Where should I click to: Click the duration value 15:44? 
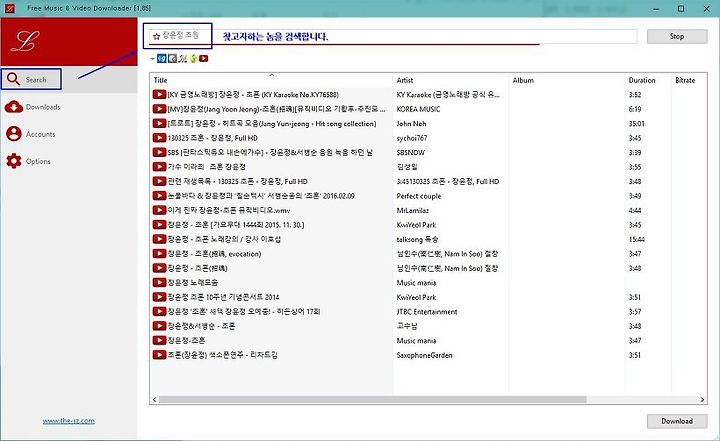[x=636, y=239]
